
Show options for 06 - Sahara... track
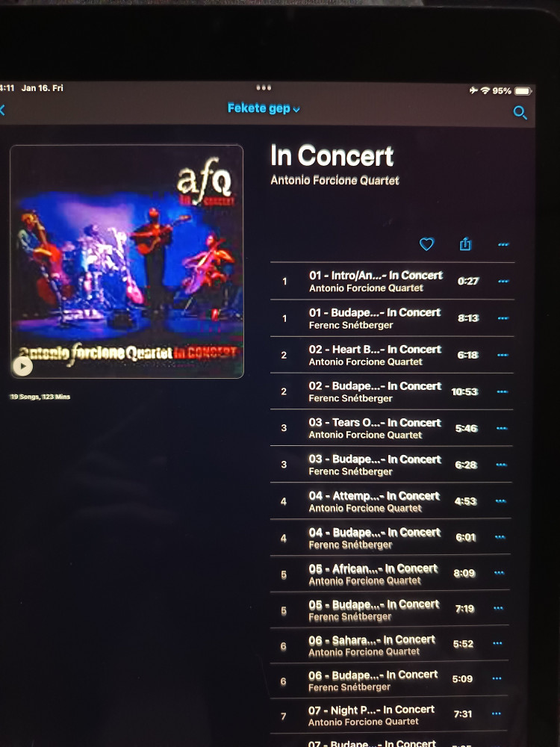point(497,643)
